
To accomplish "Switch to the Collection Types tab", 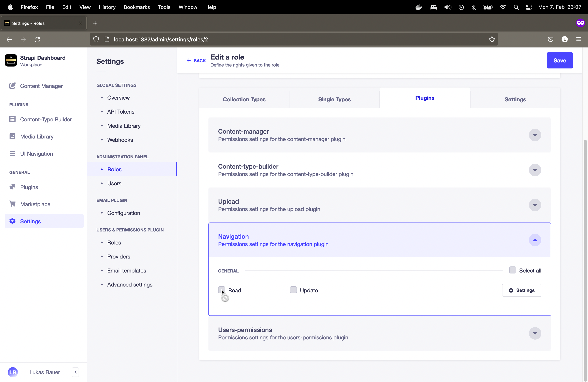I will pyautogui.click(x=244, y=99).
